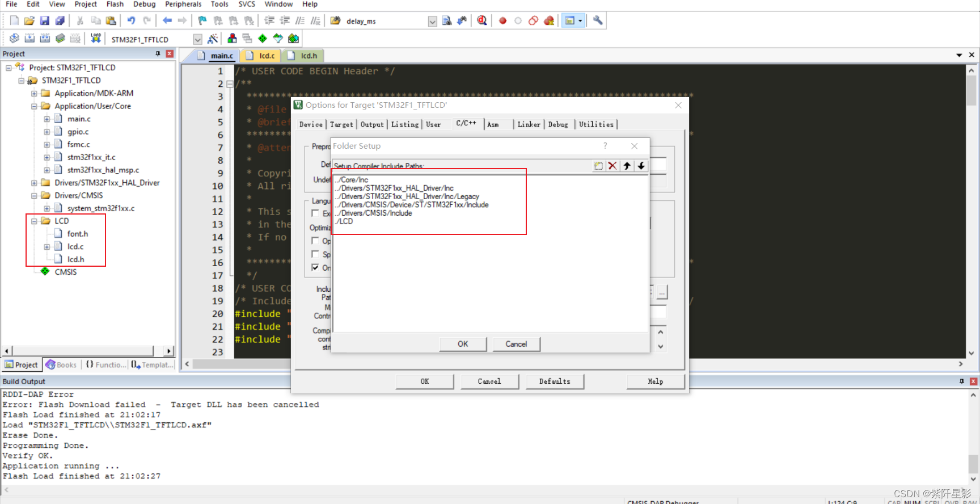
Task: Switch to the Debug options tab
Action: point(558,124)
